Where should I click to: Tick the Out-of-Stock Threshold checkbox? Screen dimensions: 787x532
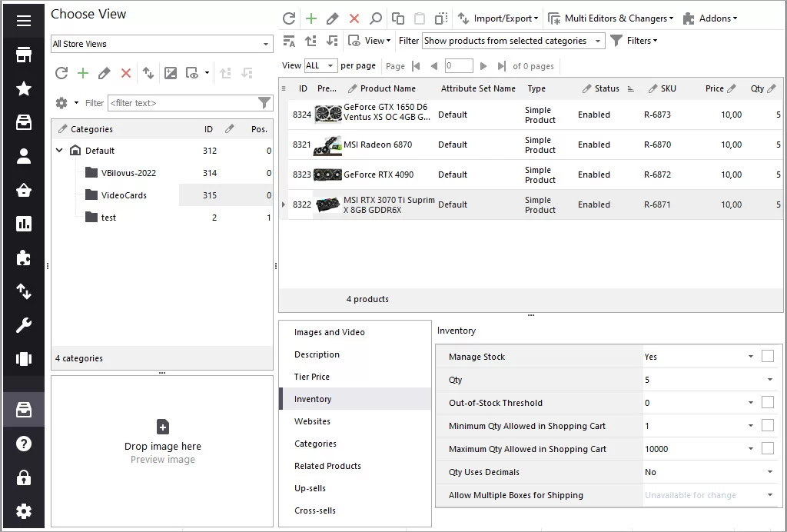coord(768,403)
